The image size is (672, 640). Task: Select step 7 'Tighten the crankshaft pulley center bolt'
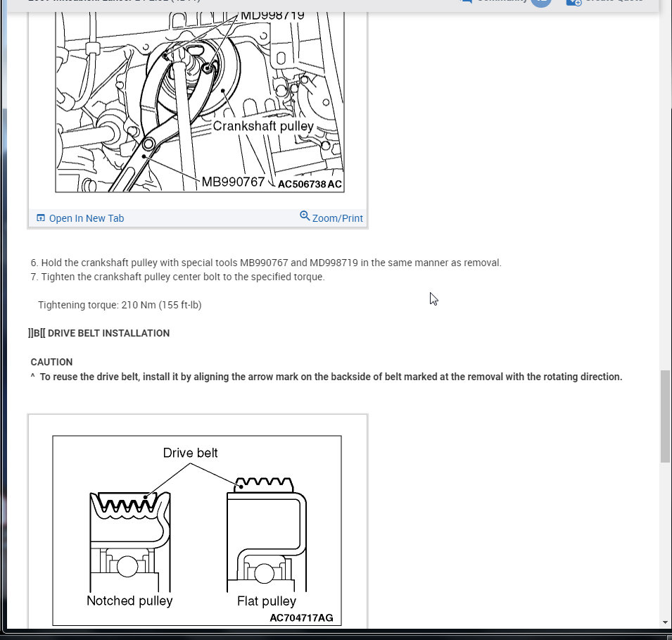(x=177, y=277)
